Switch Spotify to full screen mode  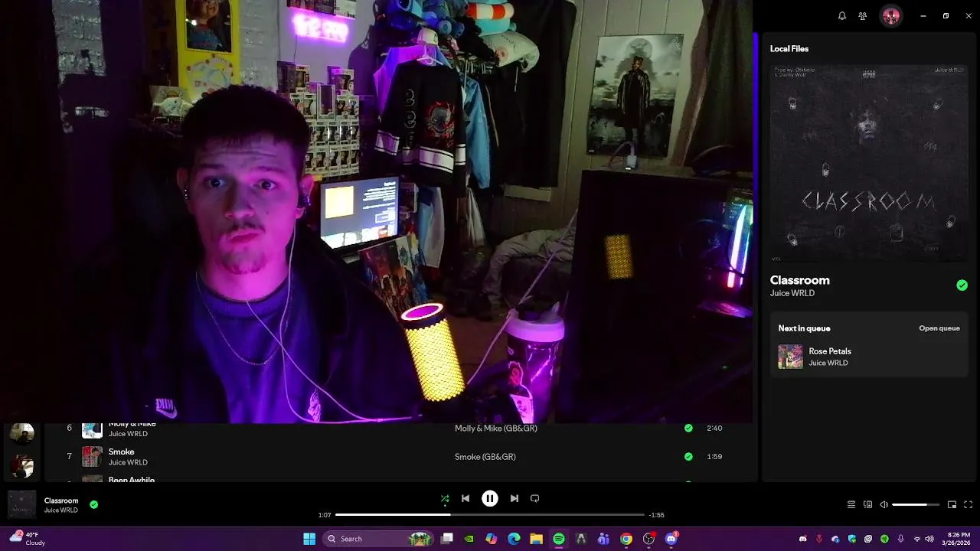point(968,504)
